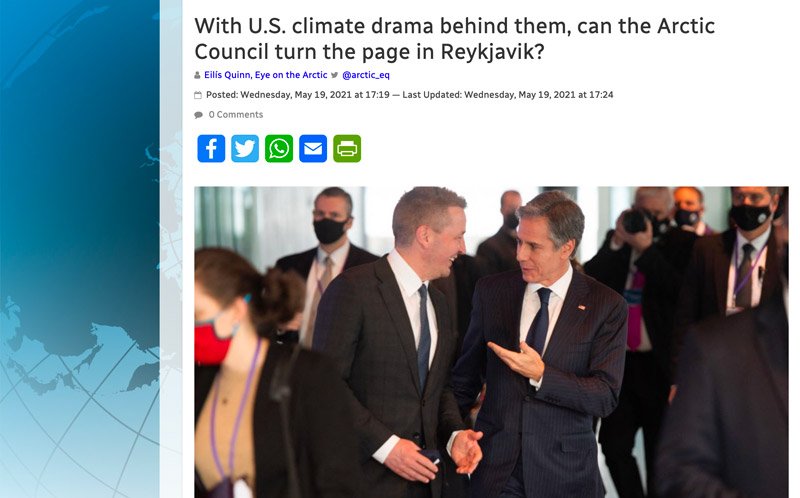Open Eilís Quinn, Eye on the Arctic author link
Image resolution: width=800 pixels, height=498 pixels.
(x=266, y=75)
